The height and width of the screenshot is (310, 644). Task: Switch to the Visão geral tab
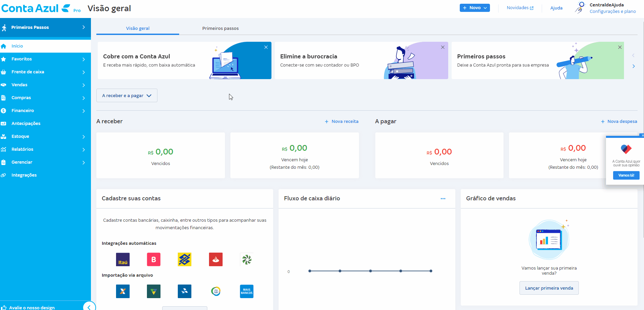(138, 29)
